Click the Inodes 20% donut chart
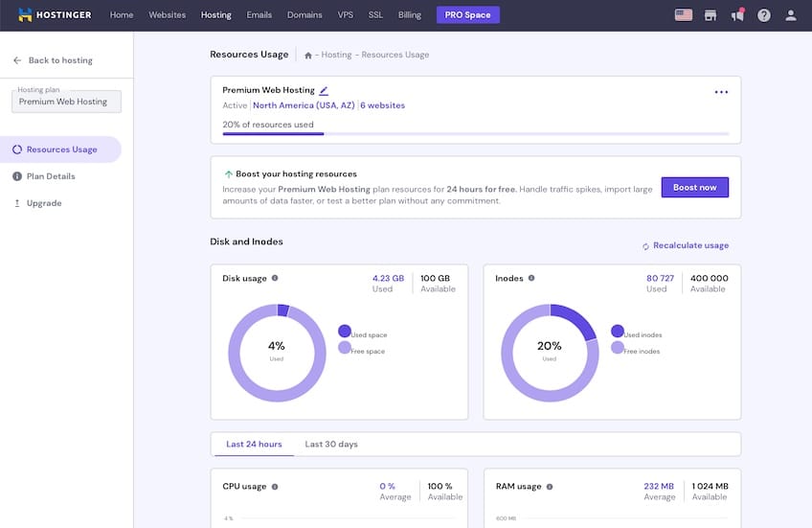 (x=550, y=353)
